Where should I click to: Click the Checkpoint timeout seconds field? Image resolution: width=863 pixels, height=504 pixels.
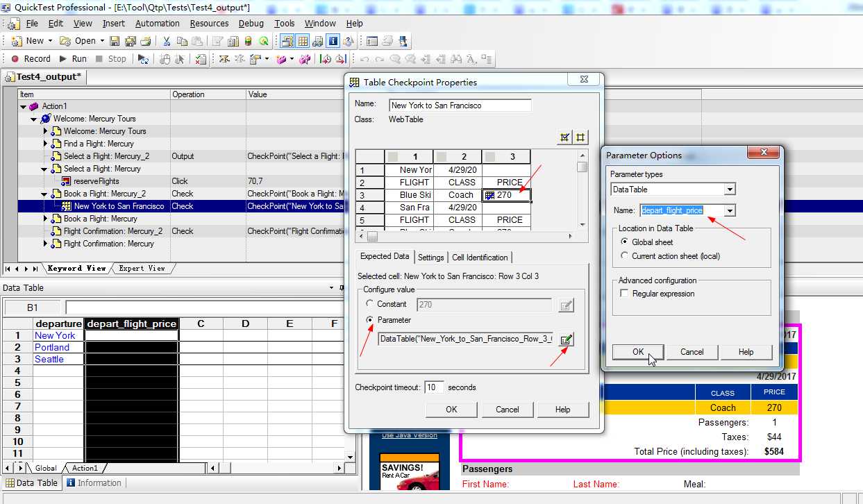pos(434,387)
